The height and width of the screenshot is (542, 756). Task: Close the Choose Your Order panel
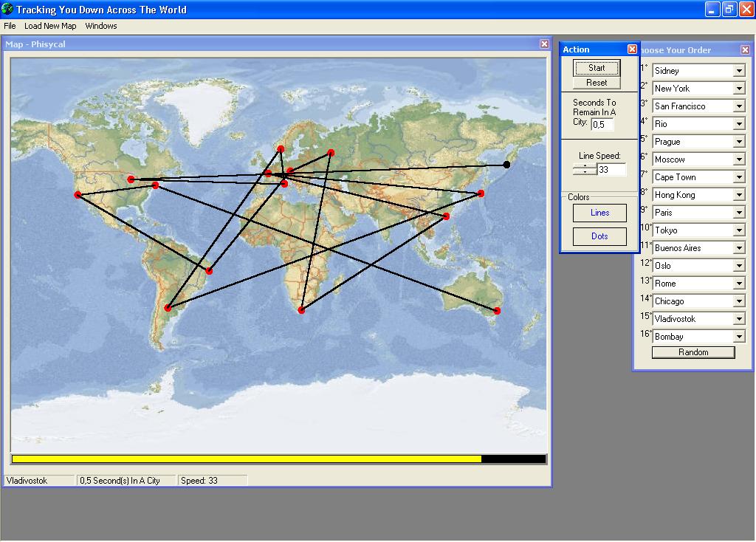[745, 50]
